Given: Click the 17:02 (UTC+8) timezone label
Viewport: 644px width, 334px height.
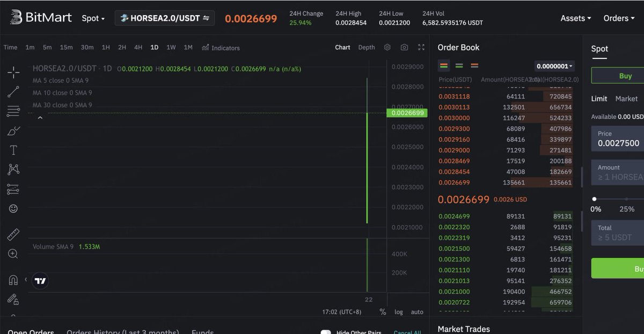Looking at the screenshot, I should [x=341, y=312].
